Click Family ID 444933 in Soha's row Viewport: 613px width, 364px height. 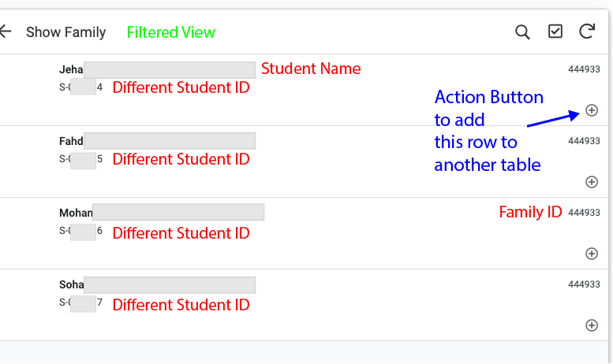(x=584, y=284)
